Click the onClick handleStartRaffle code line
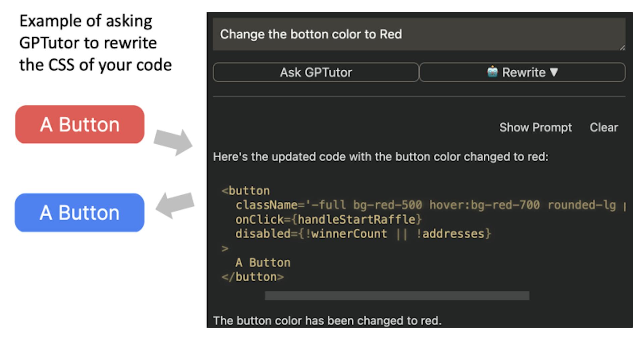Image resolution: width=644 pixels, height=339 pixels. [328, 220]
